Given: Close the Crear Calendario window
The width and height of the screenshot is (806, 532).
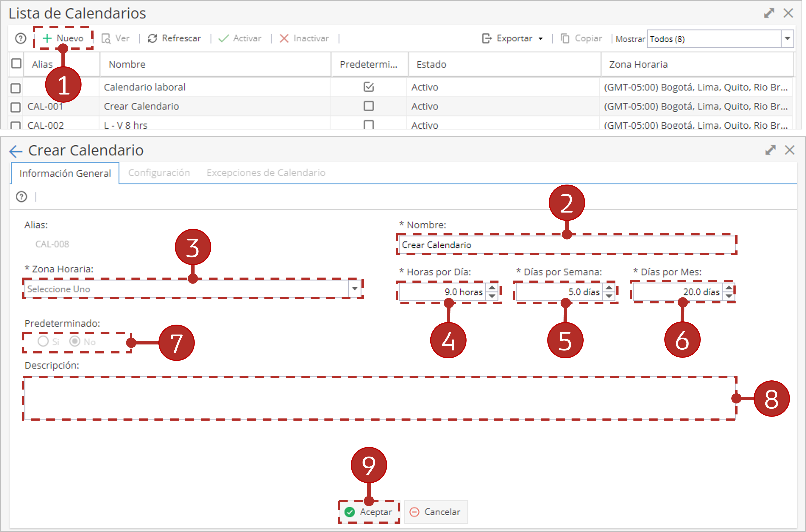Looking at the screenshot, I should pos(790,150).
